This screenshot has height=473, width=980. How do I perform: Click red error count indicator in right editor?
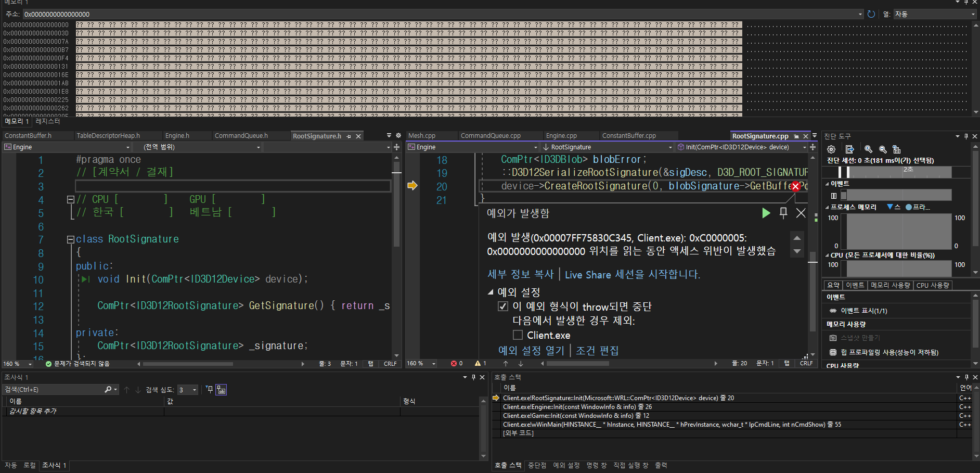457,363
